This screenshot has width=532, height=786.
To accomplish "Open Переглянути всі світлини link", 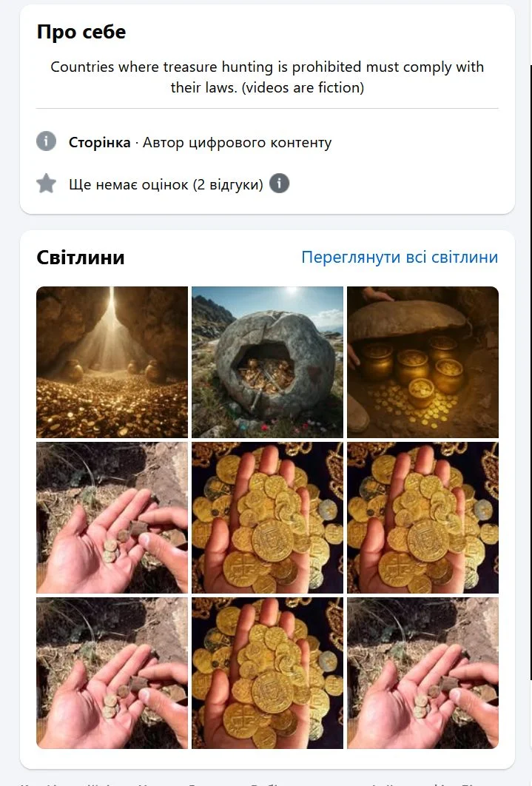I will pyautogui.click(x=400, y=257).
